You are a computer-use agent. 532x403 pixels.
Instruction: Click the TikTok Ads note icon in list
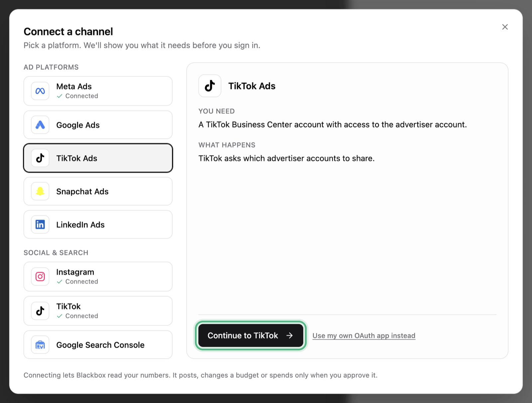tap(40, 158)
